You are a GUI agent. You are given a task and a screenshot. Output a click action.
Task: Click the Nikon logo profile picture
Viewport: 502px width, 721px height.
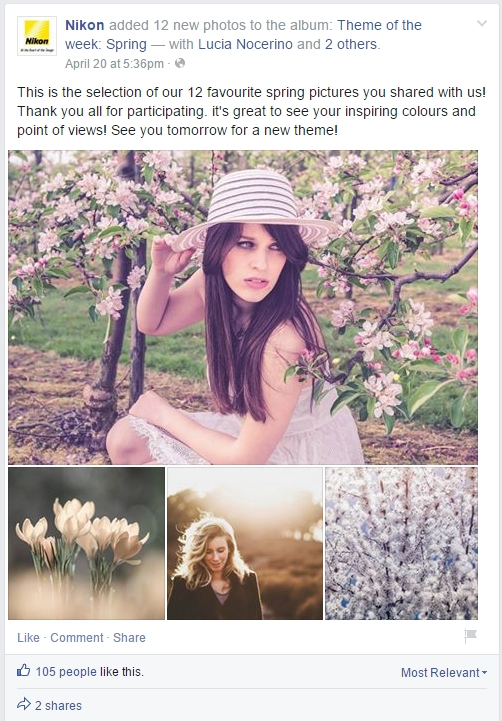[x=37, y=36]
